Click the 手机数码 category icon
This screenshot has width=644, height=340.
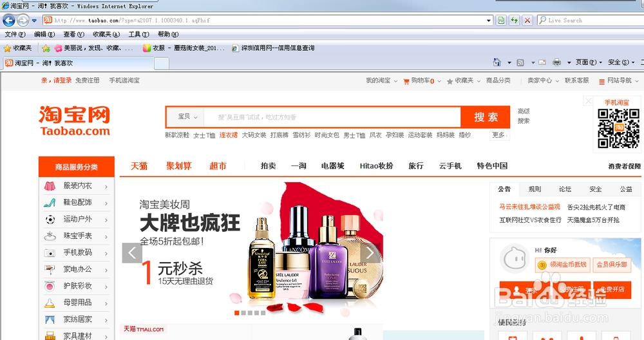(50, 253)
